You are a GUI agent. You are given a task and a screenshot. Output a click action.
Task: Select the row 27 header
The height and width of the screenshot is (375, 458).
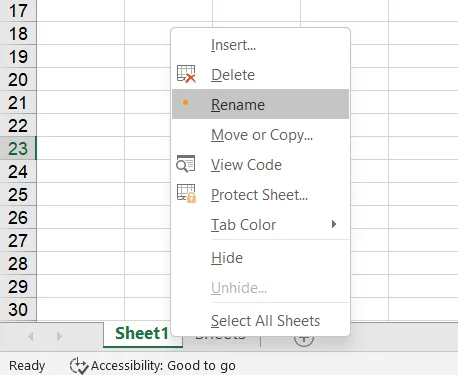[x=18, y=240]
